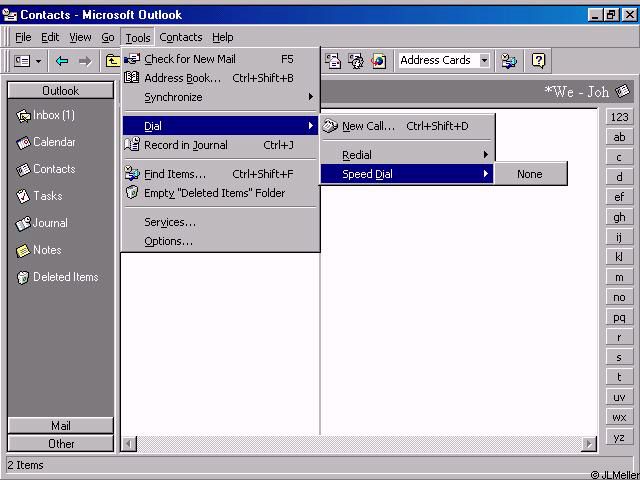This screenshot has width=640, height=480.
Task: Click the Explore Web Page globe icon
Action: coord(378,61)
